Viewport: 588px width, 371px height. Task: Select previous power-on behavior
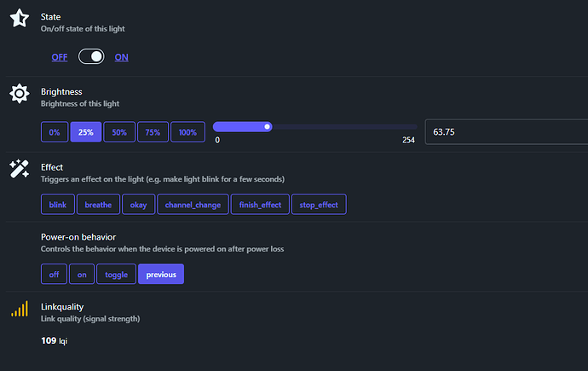click(161, 275)
